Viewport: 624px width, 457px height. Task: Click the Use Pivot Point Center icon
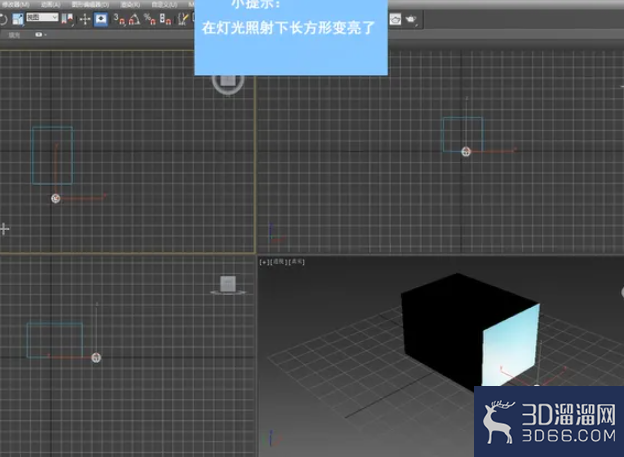pyautogui.click(x=67, y=19)
